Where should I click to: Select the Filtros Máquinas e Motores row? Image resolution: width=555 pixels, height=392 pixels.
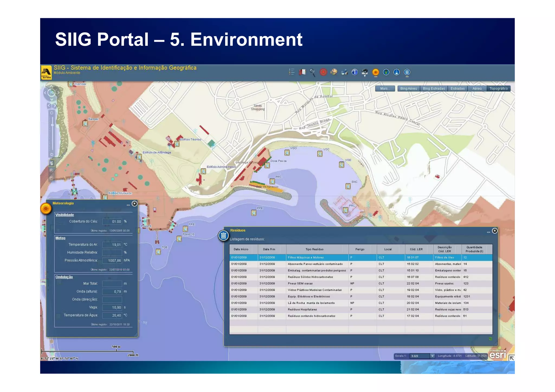[361, 258]
